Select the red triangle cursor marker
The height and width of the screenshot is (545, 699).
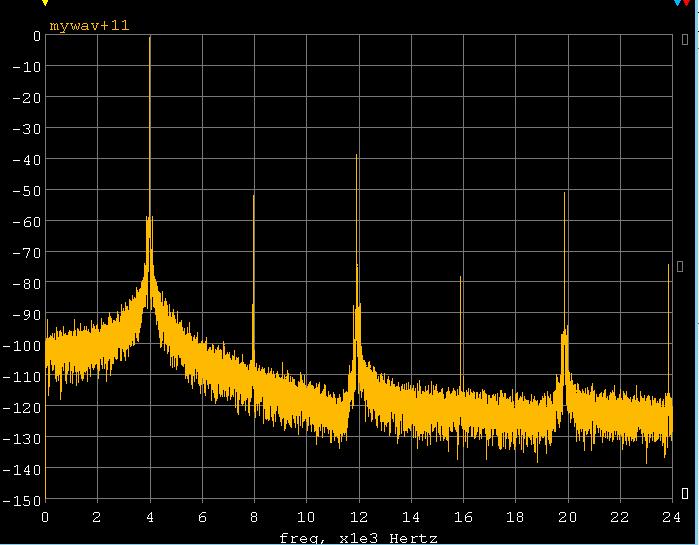tap(686, 2)
